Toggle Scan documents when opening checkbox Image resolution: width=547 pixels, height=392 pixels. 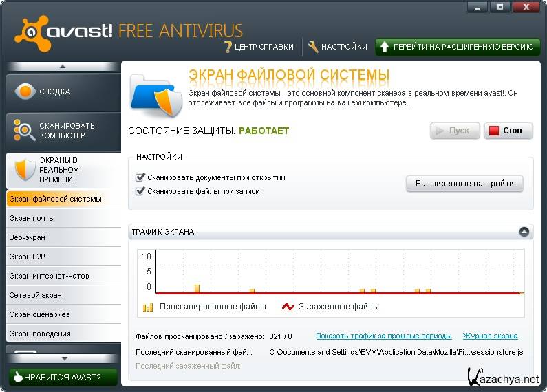click(x=141, y=177)
